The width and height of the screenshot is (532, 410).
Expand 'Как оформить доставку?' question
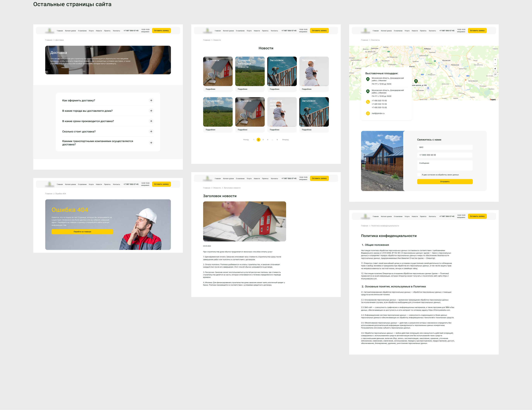point(151,101)
